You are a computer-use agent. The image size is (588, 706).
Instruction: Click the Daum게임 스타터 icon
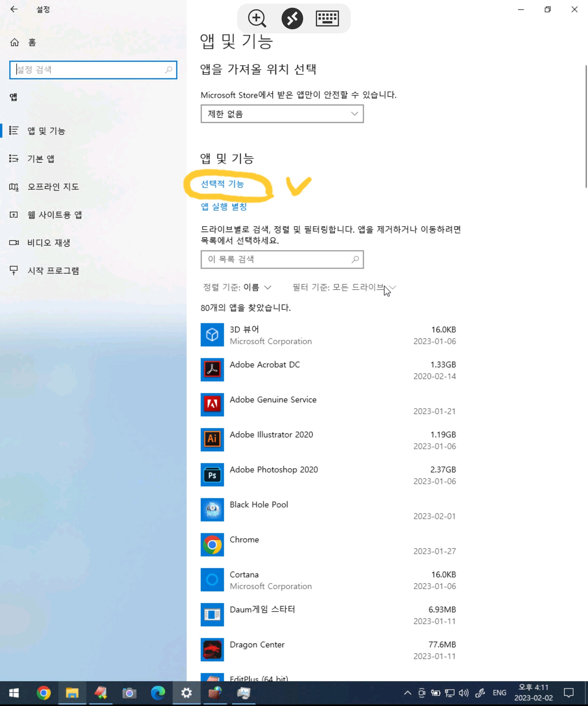212,615
